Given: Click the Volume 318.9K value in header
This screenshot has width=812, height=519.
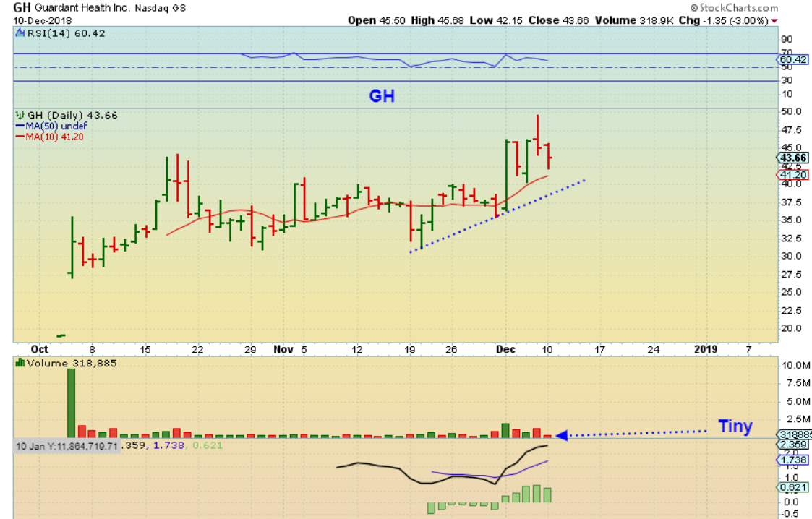Looking at the screenshot, I should [x=634, y=20].
